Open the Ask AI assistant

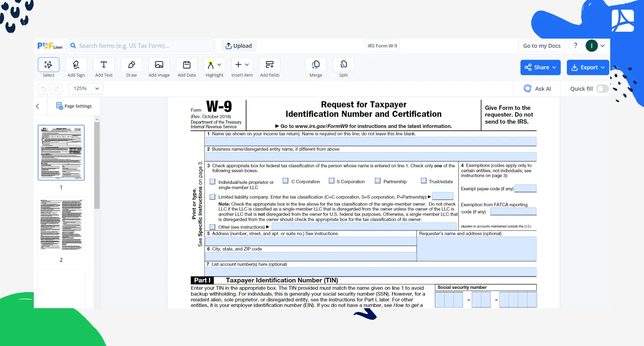point(537,89)
